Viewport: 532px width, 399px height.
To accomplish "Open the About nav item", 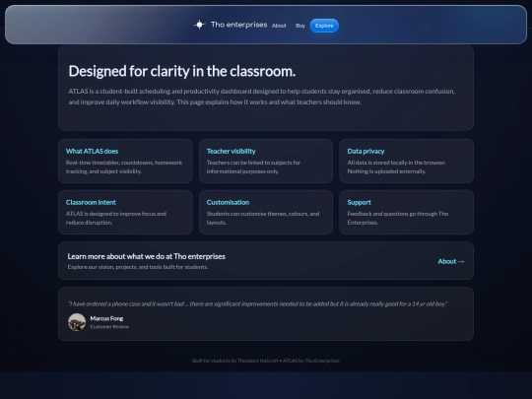I will (x=279, y=26).
